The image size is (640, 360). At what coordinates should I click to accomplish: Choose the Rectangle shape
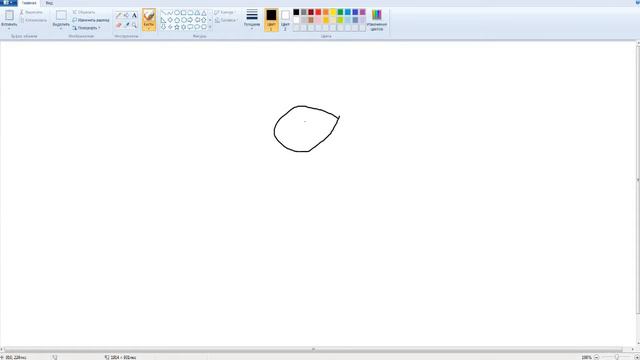[x=184, y=13]
